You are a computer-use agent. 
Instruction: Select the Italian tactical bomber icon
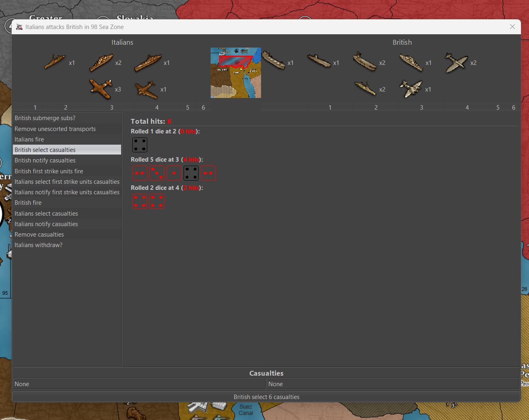click(x=146, y=89)
